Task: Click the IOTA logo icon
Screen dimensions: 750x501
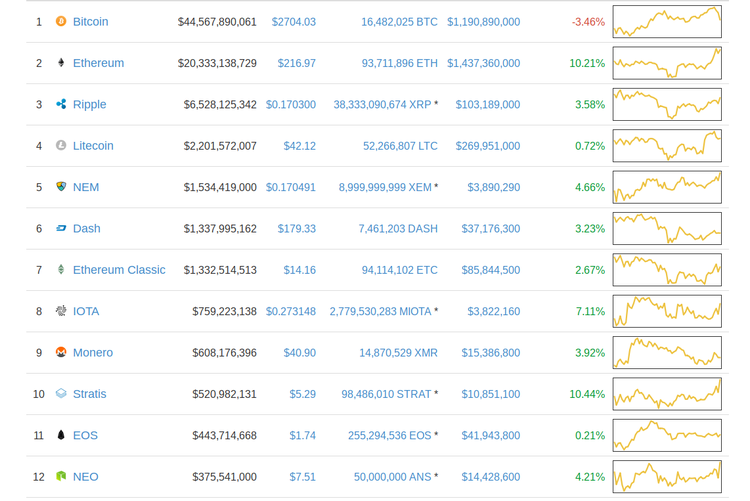Action: (x=61, y=311)
